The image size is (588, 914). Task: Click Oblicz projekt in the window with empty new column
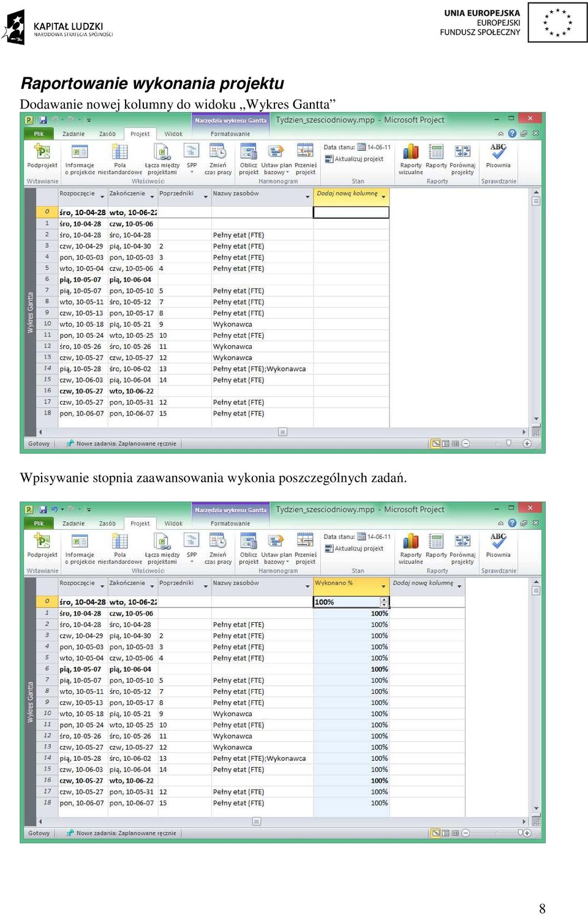[x=249, y=158]
